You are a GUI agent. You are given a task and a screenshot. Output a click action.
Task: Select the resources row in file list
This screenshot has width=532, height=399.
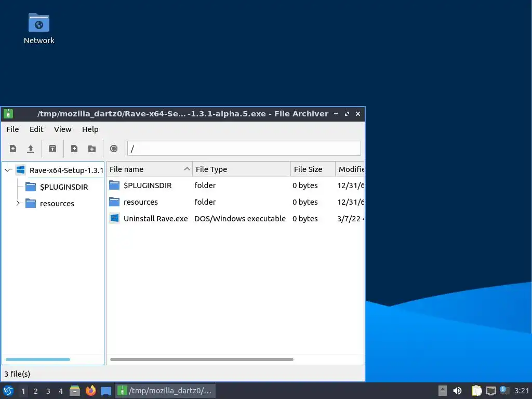point(235,202)
